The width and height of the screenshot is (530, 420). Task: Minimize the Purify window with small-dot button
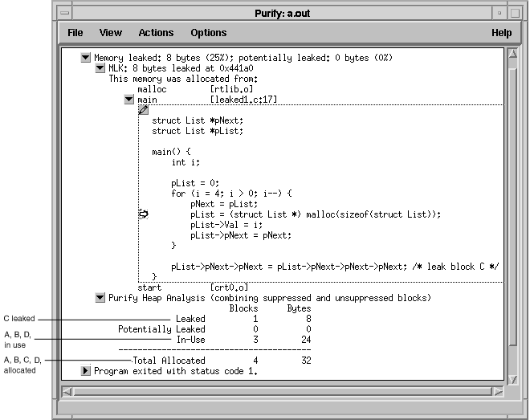click(499, 13)
